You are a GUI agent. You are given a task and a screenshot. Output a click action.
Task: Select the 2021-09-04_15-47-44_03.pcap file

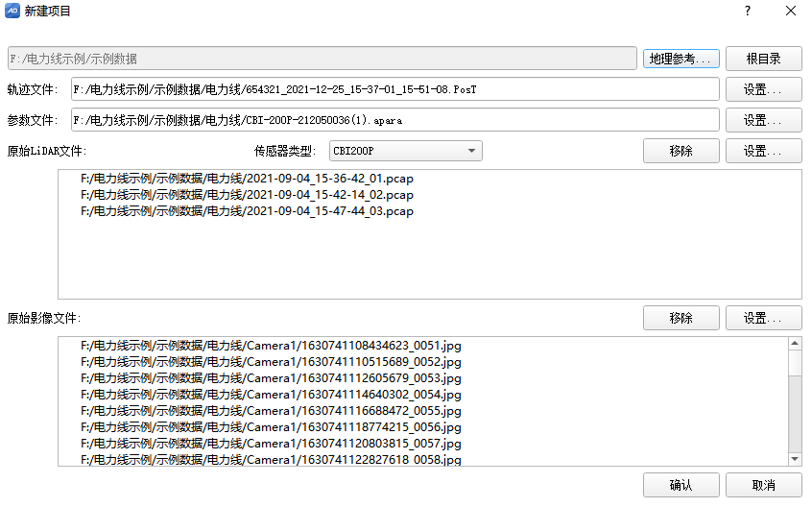pyautogui.click(x=247, y=211)
